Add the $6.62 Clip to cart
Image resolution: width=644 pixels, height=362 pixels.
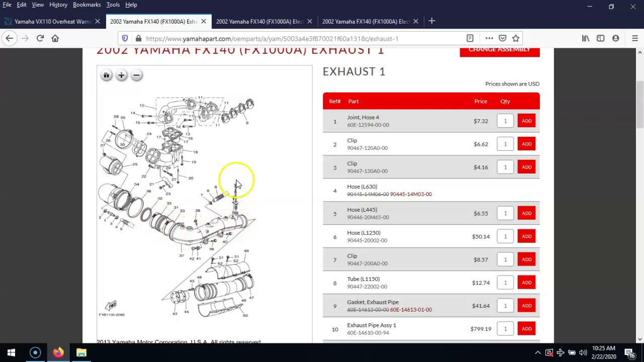tap(527, 144)
